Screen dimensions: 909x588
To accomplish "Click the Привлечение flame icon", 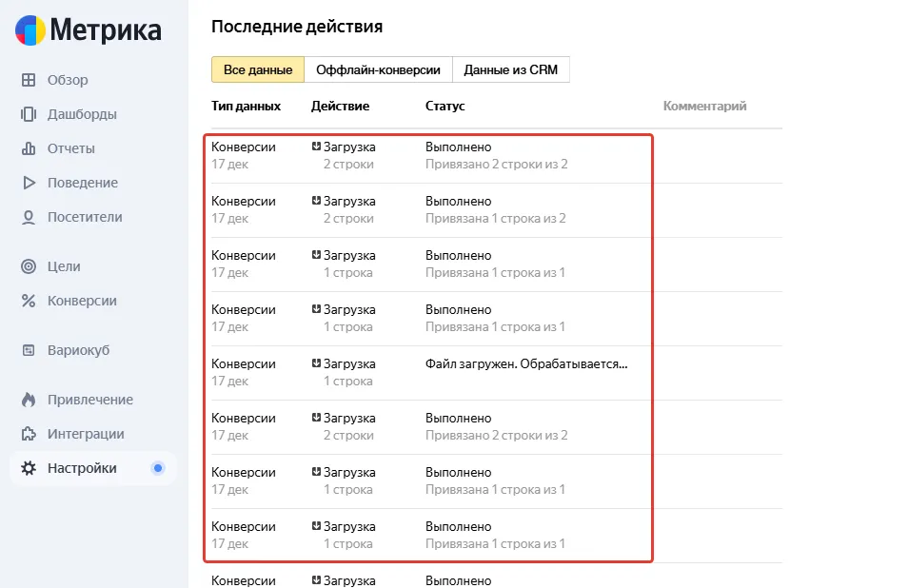I will tap(29, 400).
